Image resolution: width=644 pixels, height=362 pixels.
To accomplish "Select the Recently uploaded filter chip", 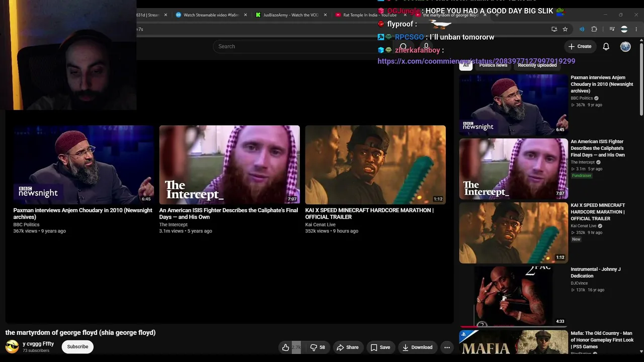I will coord(537,65).
